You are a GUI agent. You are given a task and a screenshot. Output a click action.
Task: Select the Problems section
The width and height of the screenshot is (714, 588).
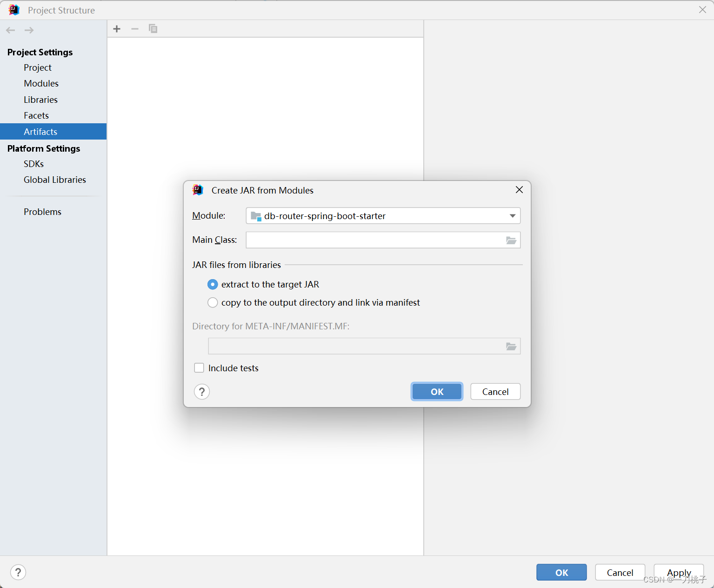(x=42, y=212)
